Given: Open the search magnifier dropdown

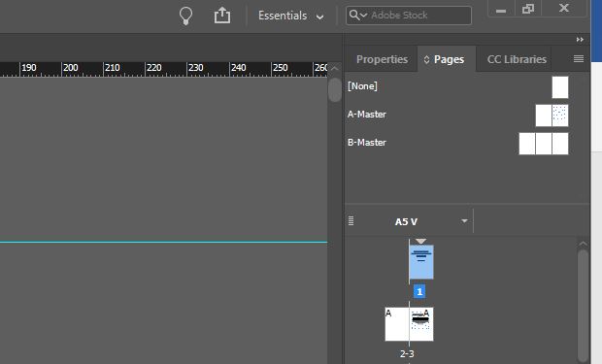Looking at the screenshot, I should coord(358,16).
